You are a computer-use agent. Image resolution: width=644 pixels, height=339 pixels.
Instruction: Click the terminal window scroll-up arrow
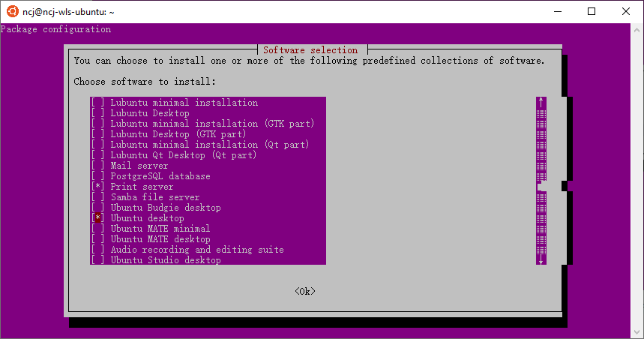[x=637, y=30]
